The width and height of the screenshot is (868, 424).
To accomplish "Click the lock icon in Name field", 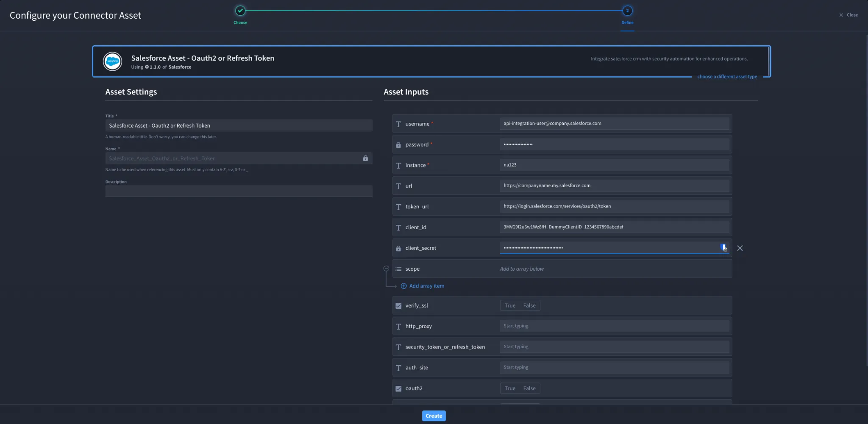I will pos(365,158).
